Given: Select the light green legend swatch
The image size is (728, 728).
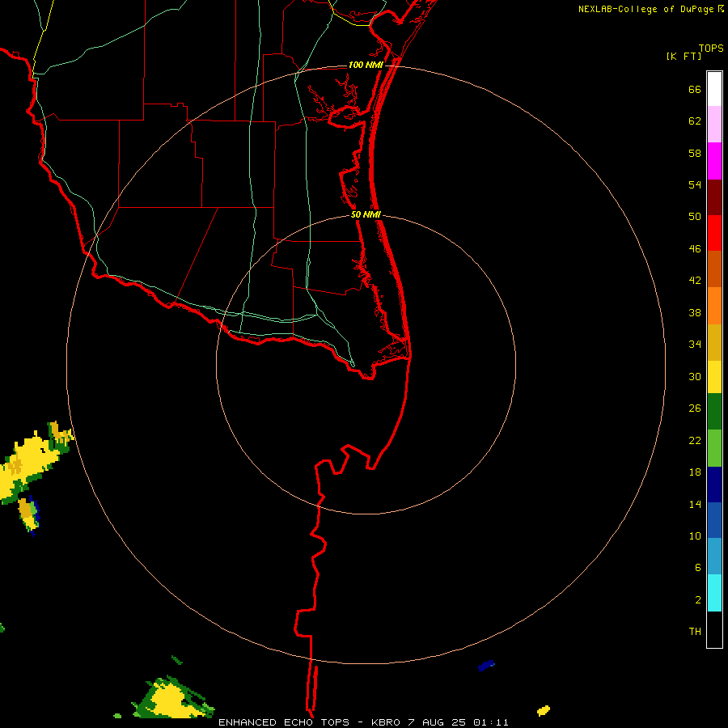Looking at the screenshot, I should tap(714, 448).
